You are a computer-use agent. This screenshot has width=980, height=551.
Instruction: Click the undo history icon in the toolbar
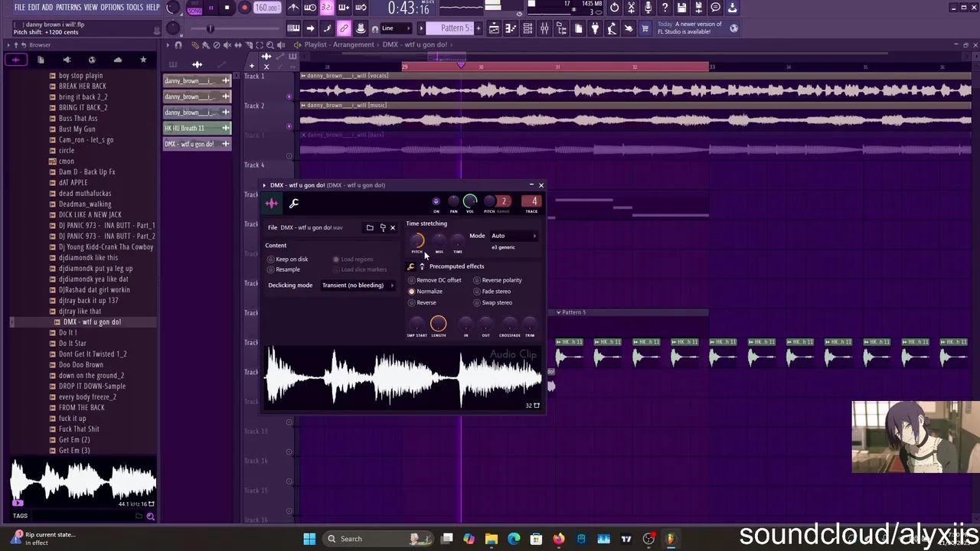coord(614,8)
